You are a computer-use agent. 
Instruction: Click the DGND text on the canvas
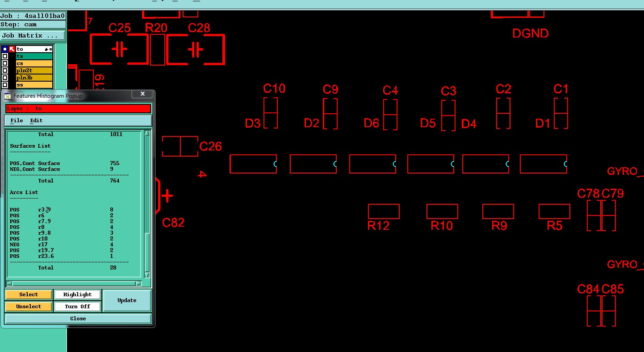(x=530, y=33)
